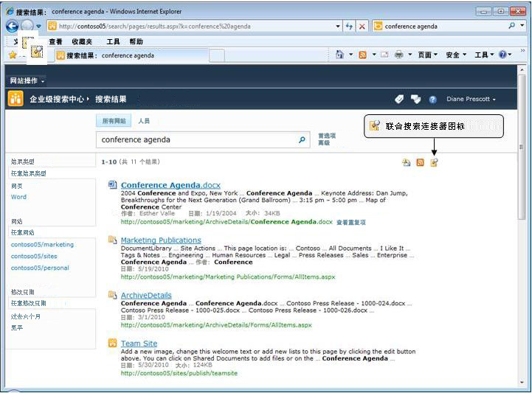Click the federated search connector icon above the results
532x393 pixels.
coord(434,162)
